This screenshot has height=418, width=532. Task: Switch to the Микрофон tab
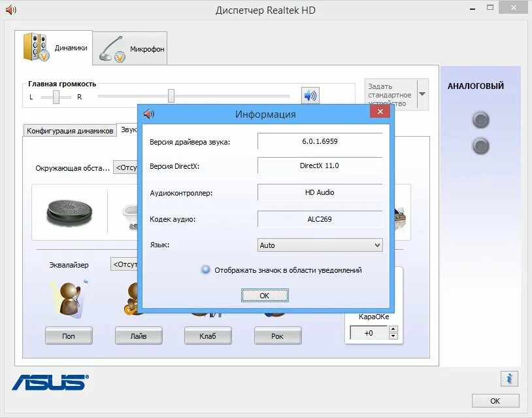129,47
